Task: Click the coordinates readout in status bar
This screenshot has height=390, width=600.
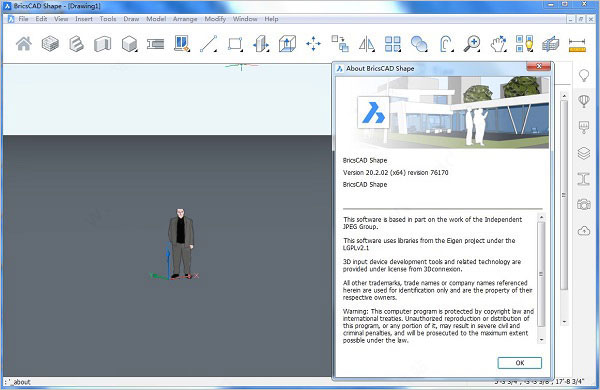Action: pos(539,381)
